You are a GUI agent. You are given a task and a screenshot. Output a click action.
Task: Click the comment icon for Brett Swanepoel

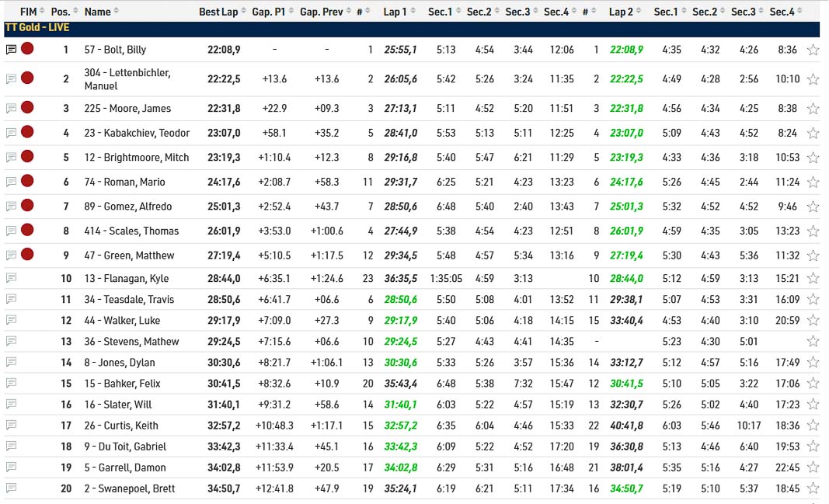[x=11, y=488]
